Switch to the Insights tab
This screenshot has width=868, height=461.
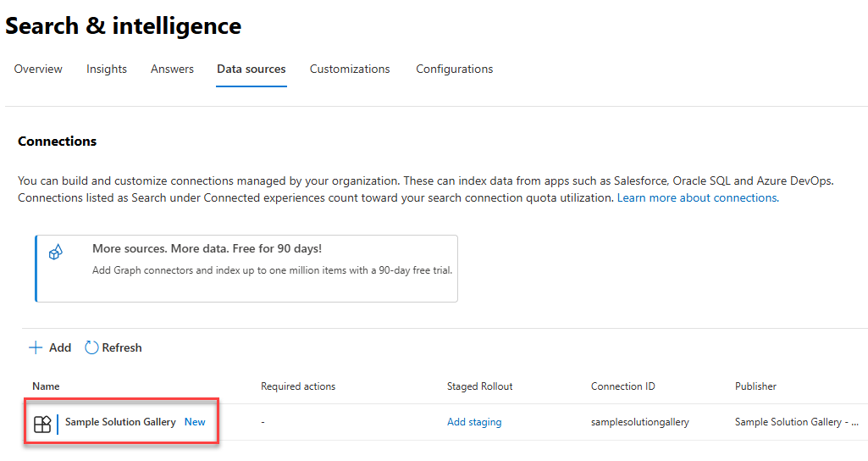107,69
